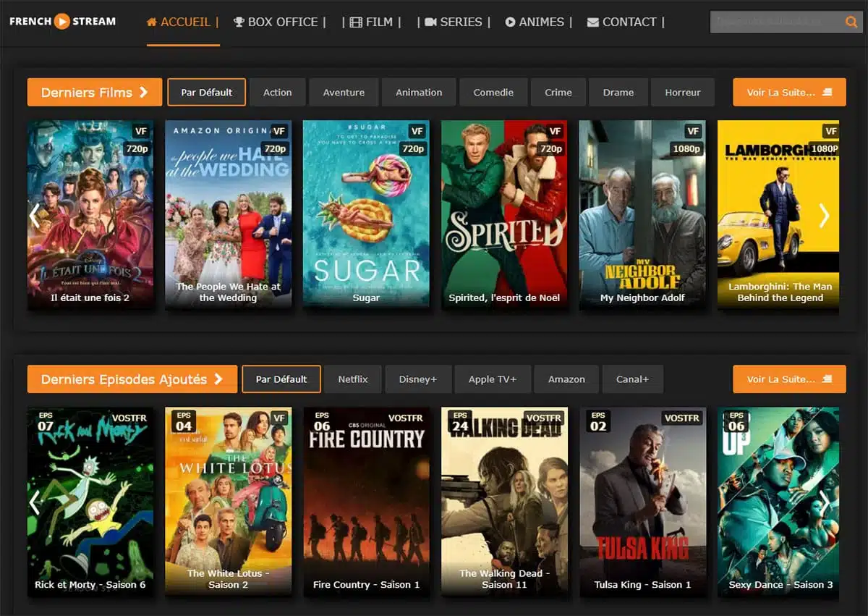Click right arrow of films carousel
The image size is (868, 616).
tap(824, 215)
